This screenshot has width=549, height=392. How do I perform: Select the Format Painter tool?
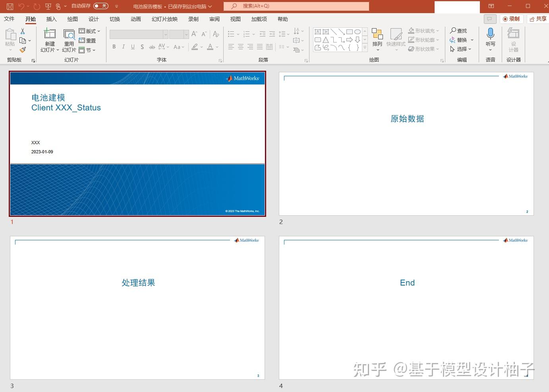tap(23, 50)
